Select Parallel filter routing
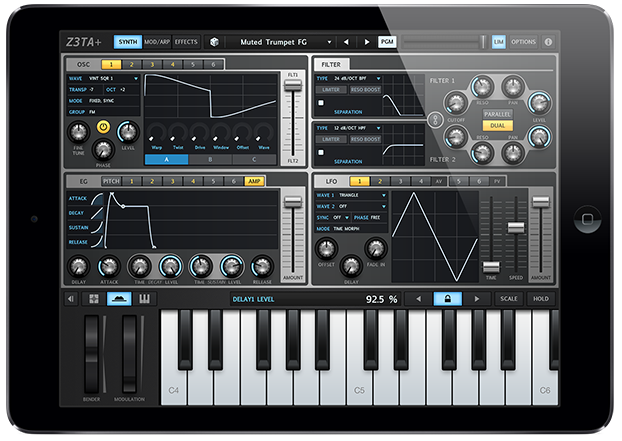 [x=497, y=114]
